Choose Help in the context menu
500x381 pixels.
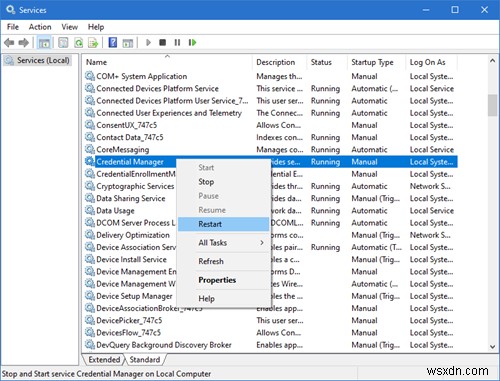coord(223,299)
